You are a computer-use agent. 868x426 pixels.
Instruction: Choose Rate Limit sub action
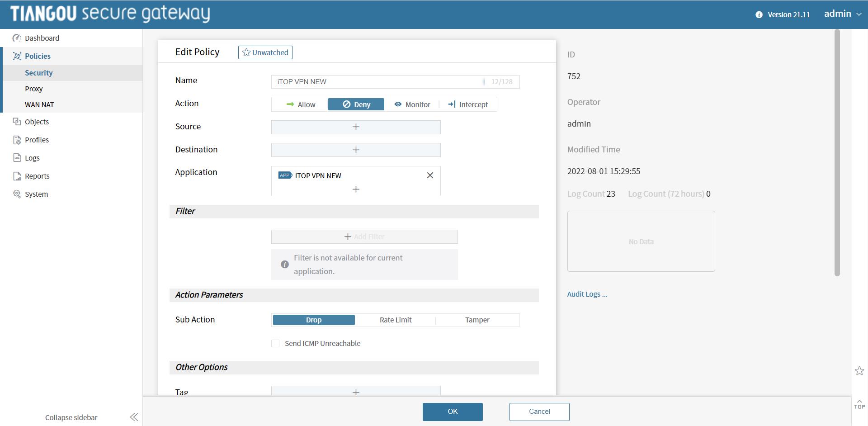(x=395, y=320)
